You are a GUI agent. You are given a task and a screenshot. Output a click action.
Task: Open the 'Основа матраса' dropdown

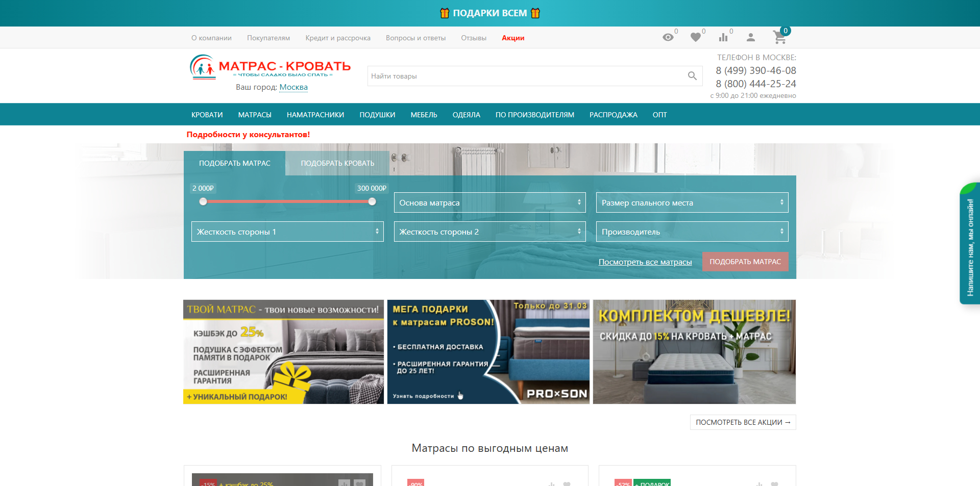point(489,202)
